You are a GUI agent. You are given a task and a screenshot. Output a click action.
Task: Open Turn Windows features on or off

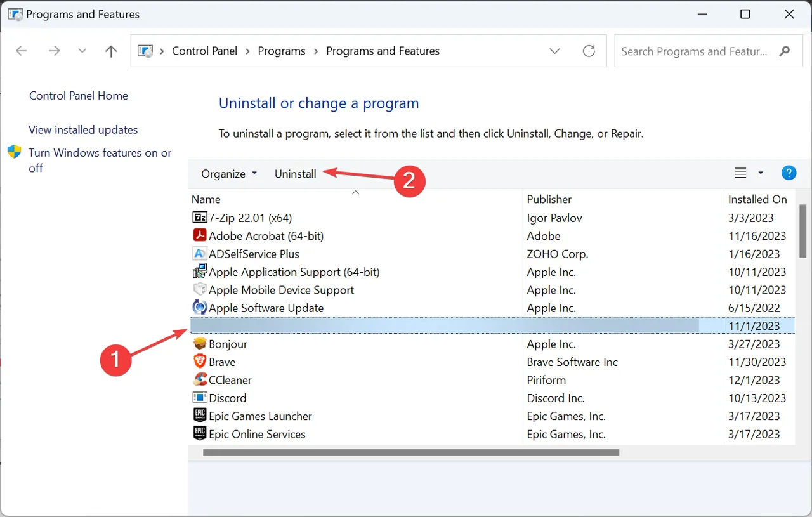[100, 160]
